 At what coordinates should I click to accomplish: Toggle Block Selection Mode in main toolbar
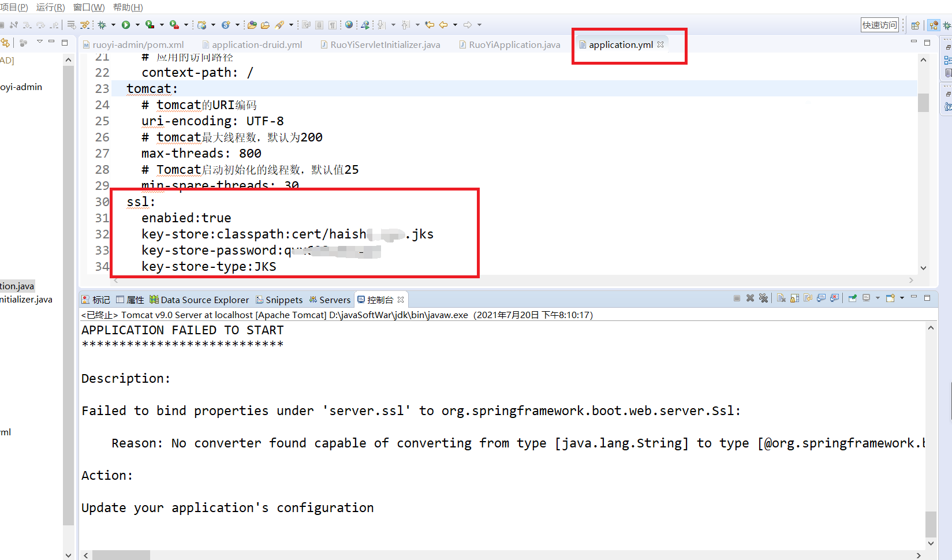(319, 25)
